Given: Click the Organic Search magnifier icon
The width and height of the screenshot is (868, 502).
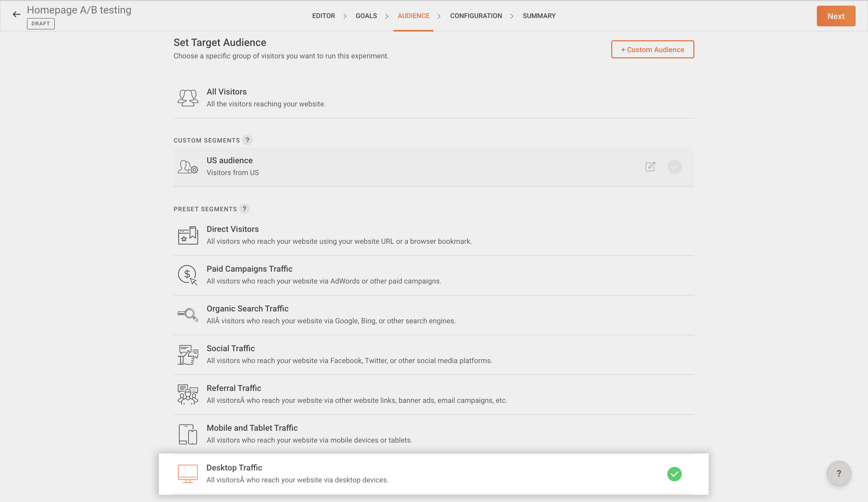Looking at the screenshot, I should [188, 315].
